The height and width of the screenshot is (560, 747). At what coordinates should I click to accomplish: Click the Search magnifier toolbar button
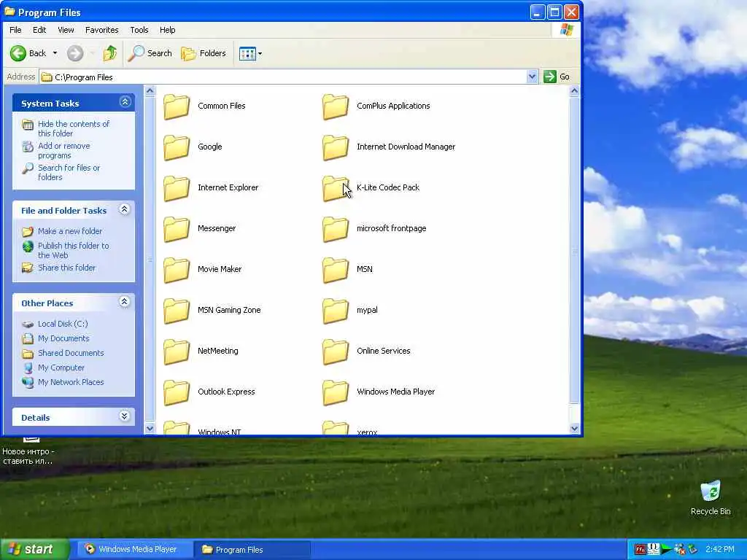pyautogui.click(x=150, y=53)
